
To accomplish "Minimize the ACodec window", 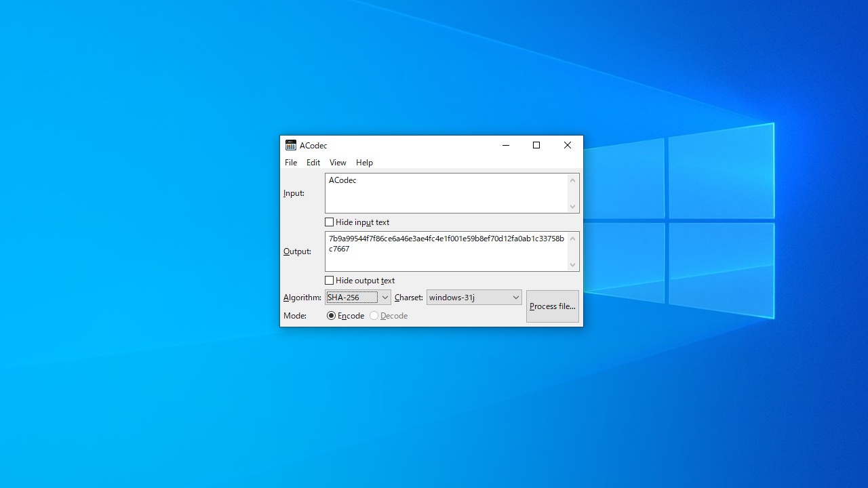I will tap(506, 145).
